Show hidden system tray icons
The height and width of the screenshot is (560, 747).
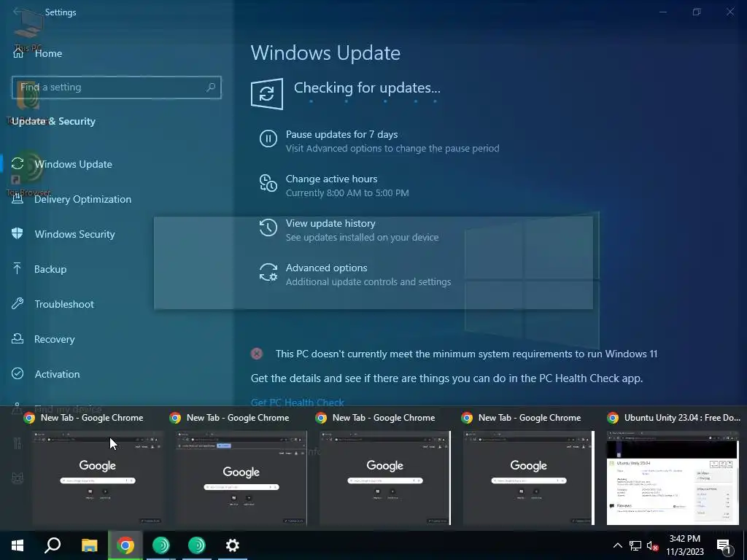click(x=617, y=545)
